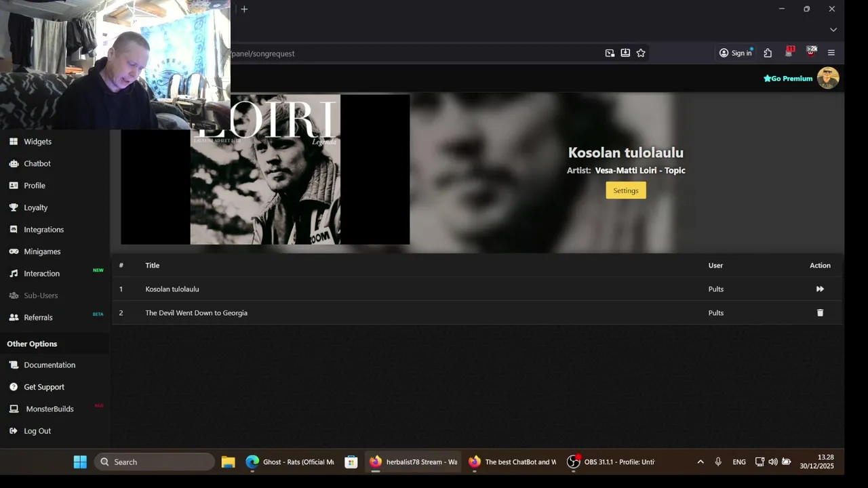Open browser extensions puzzle icon

point(768,53)
